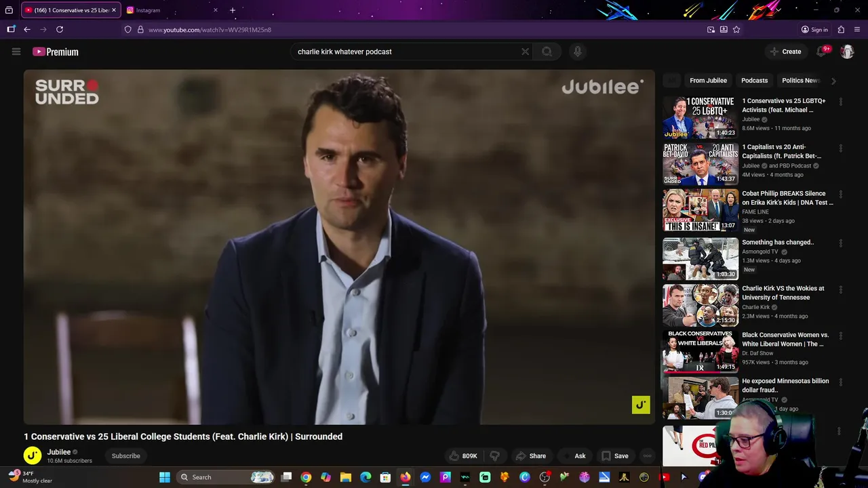The image size is (868, 488).
Task: Subscribe to the Jubilee channel
Action: pyautogui.click(x=126, y=456)
